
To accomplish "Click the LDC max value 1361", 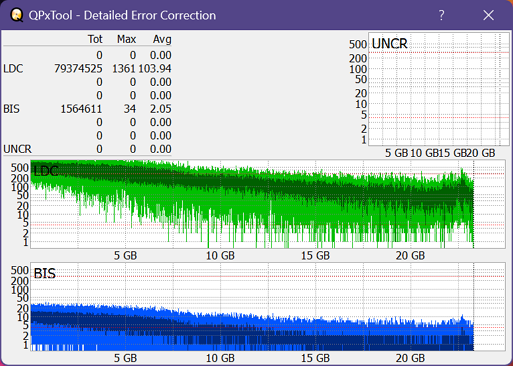I will 124,69.
